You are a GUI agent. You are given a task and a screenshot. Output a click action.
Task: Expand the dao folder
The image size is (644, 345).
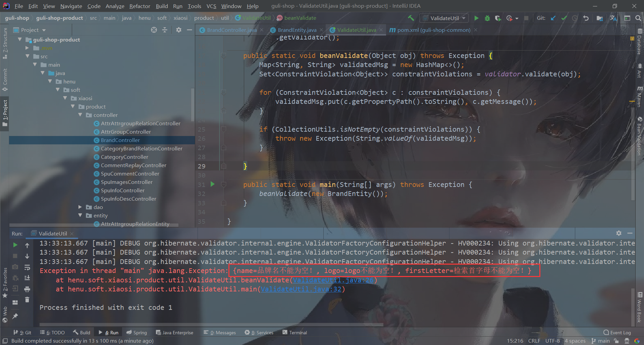pos(80,207)
